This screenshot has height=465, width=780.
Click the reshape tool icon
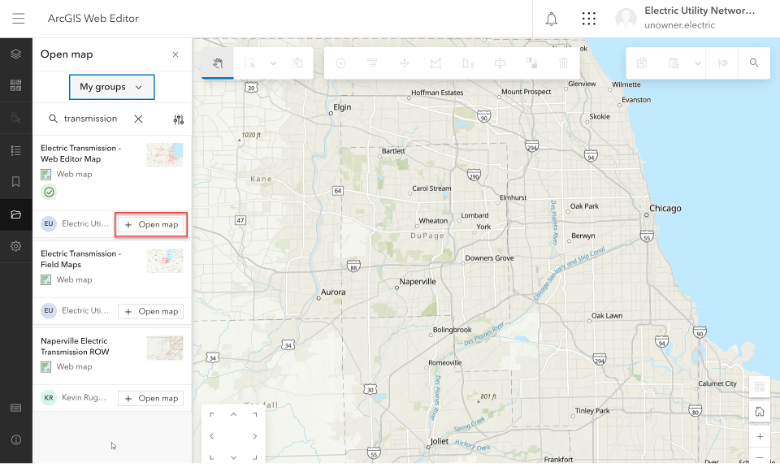[436, 63]
